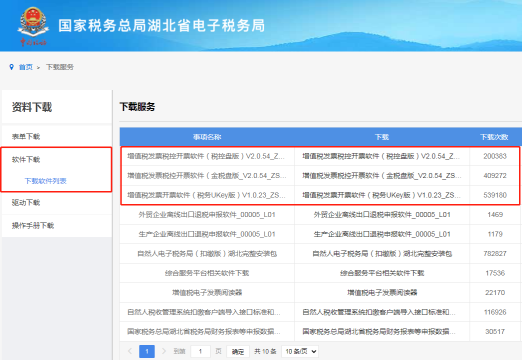The image size is (523, 360).
Task: Open the 10 条/页 page size dropdown
Action: [300, 351]
